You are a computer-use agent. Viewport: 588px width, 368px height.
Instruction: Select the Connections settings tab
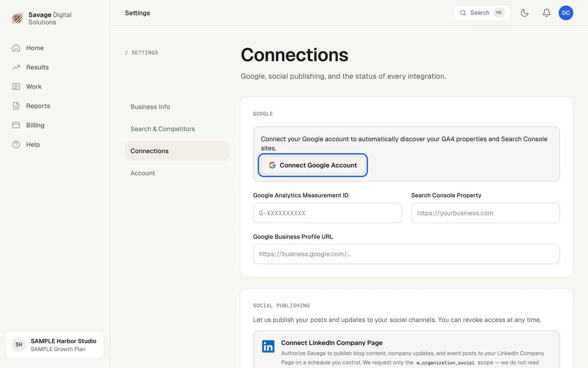tap(177, 151)
